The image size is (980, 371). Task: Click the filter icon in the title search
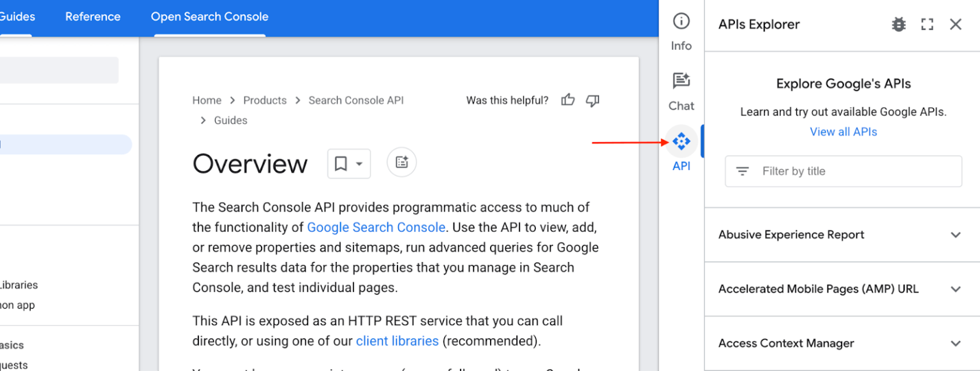pos(742,171)
